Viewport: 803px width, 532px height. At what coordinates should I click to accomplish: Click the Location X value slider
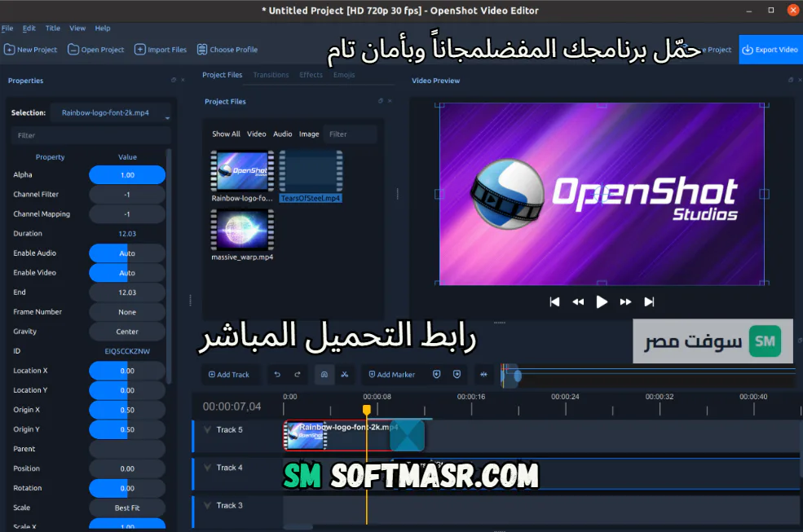pyautogui.click(x=127, y=371)
